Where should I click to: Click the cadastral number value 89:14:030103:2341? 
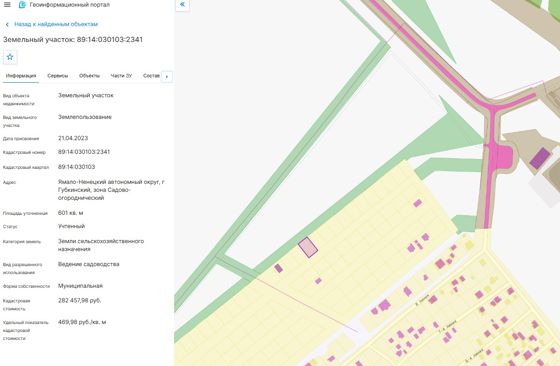point(84,152)
